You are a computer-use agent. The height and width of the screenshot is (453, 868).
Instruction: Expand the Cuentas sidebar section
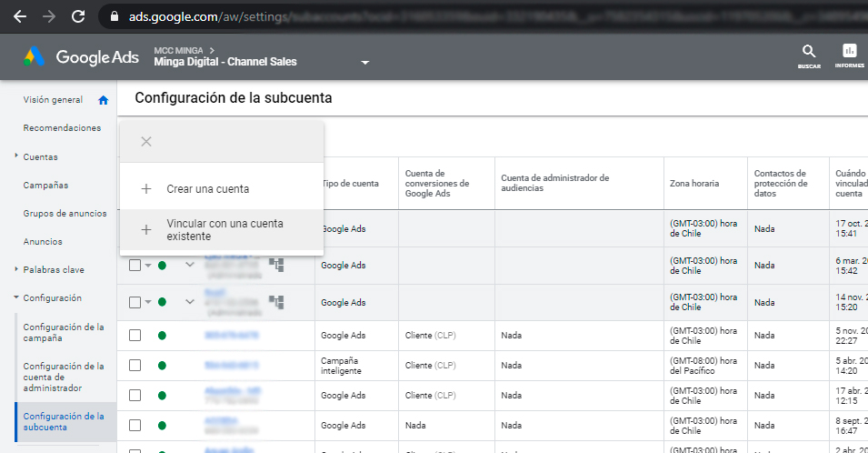click(x=16, y=156)
